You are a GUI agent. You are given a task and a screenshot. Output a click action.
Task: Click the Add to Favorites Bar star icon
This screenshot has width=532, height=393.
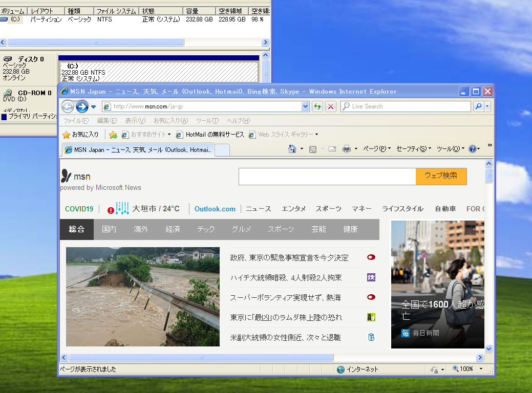113,135
